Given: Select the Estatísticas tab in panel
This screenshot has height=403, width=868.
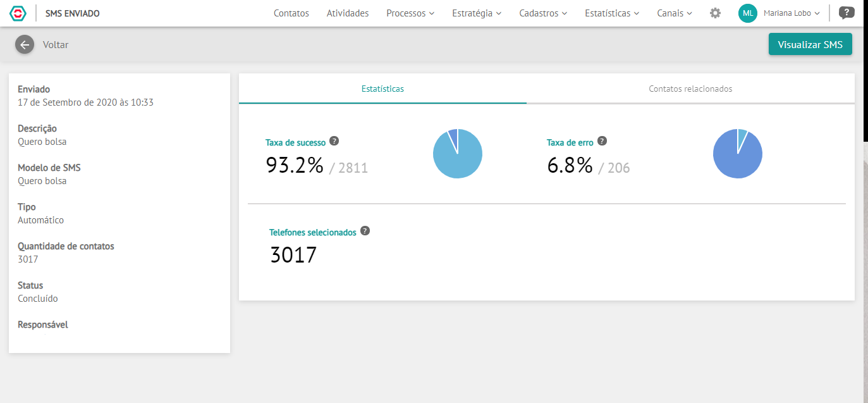Looking at the screenshot, I should pos(382,89).
